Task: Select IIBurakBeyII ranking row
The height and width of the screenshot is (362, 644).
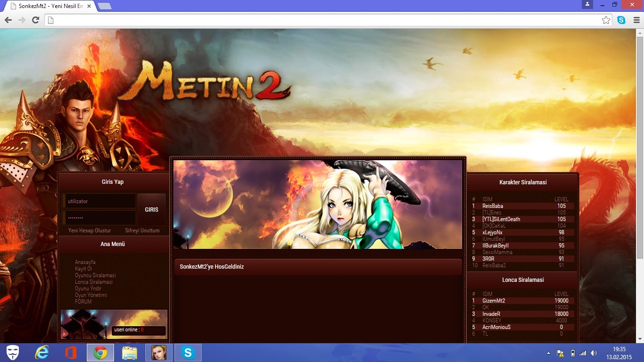Action: coord(523,246)
